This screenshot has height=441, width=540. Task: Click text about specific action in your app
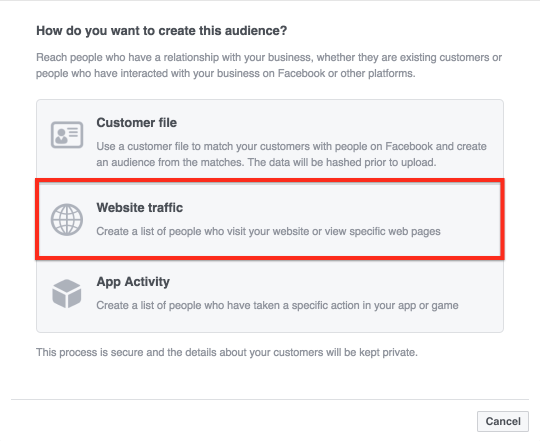[277, 305]
